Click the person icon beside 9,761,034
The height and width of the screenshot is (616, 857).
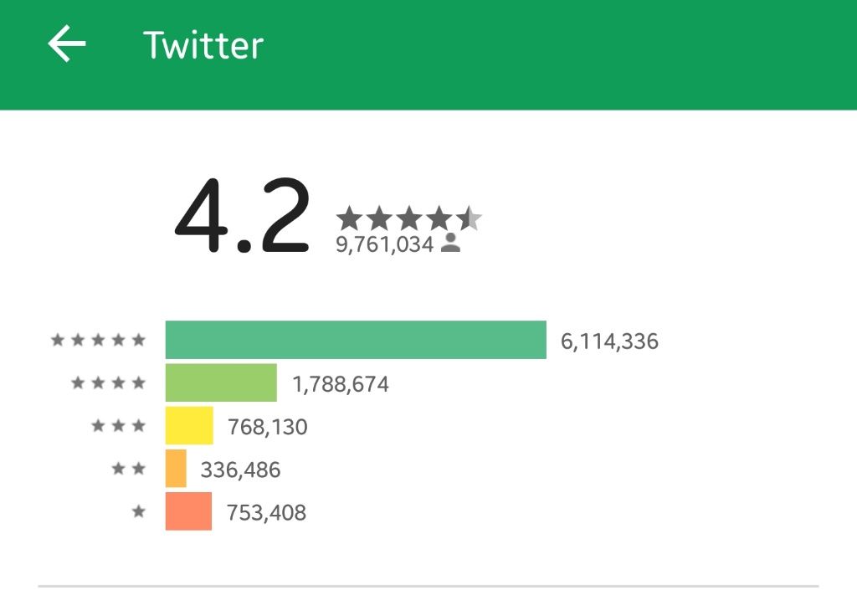451,243
